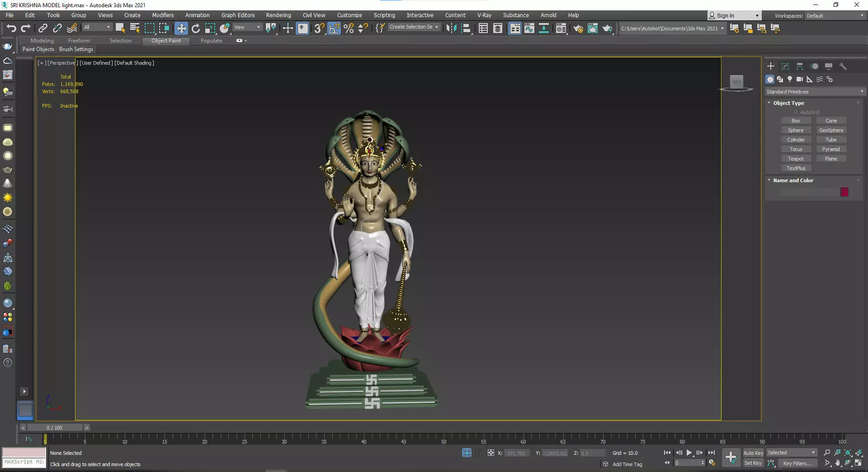Toggle Window/Crossing selection mode
Screen dimensions: 868x472
click(164, 28)
